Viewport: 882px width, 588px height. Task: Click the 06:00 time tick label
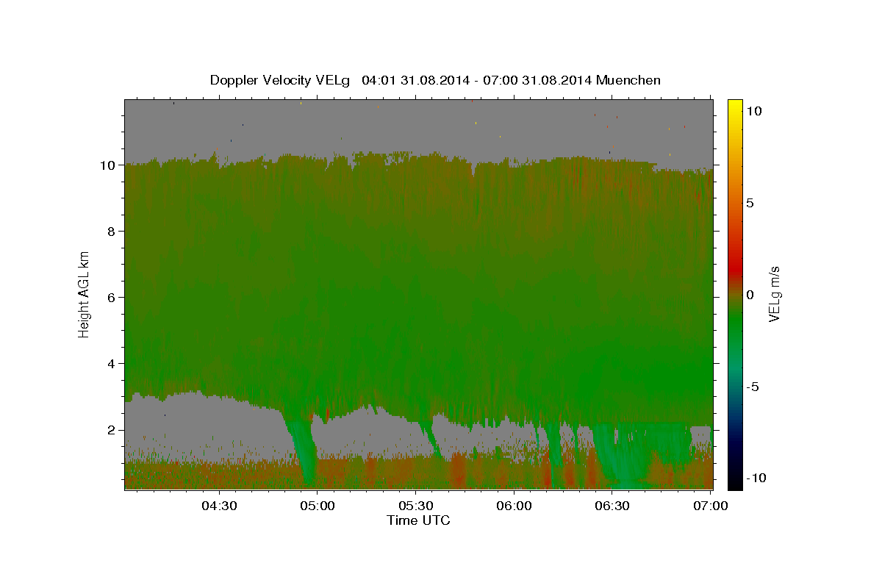[514, 506]
